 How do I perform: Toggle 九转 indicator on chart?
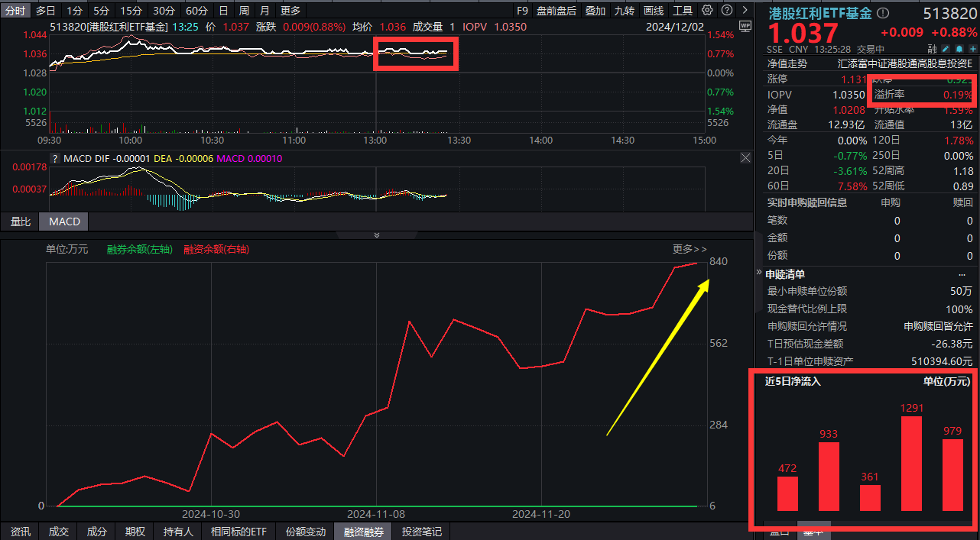tap(624, 11)
